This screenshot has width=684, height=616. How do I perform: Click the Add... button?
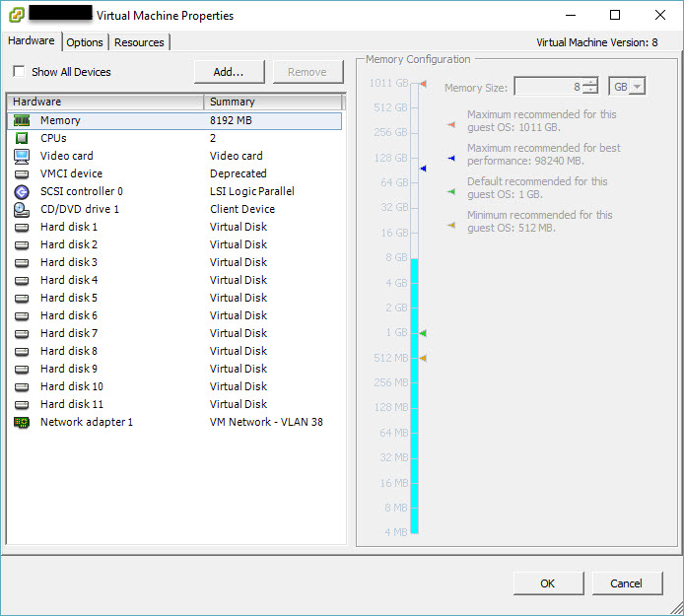coord(230,72)
